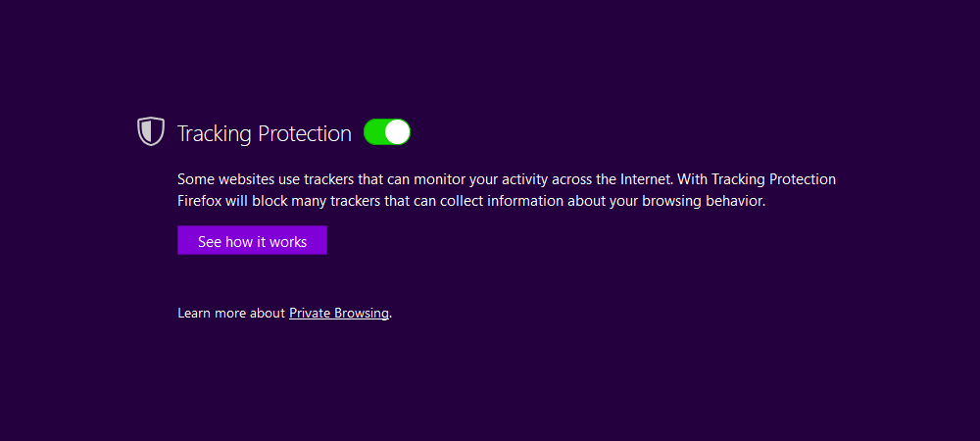The width and height of the screenshot is (980, 441).
Task: Click the Tracking Protection shield icon
Action: (x=151, y=131)
